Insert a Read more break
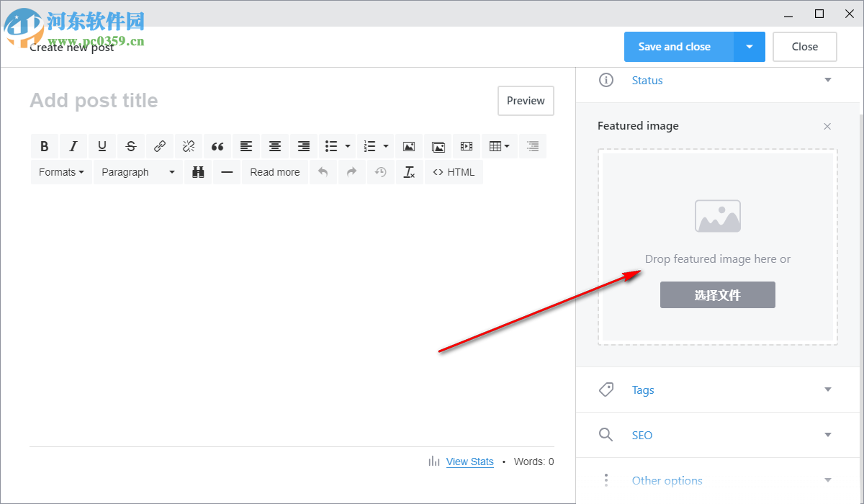Viewport: 864px width, 504px height. coord(275,172)
